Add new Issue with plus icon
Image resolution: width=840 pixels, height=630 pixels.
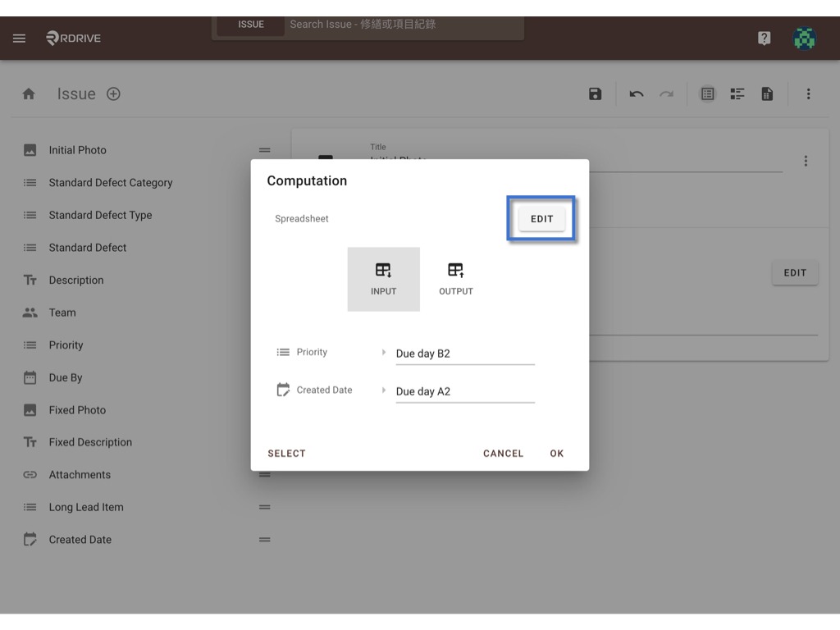pyautogui.click(x=113, y=94)
